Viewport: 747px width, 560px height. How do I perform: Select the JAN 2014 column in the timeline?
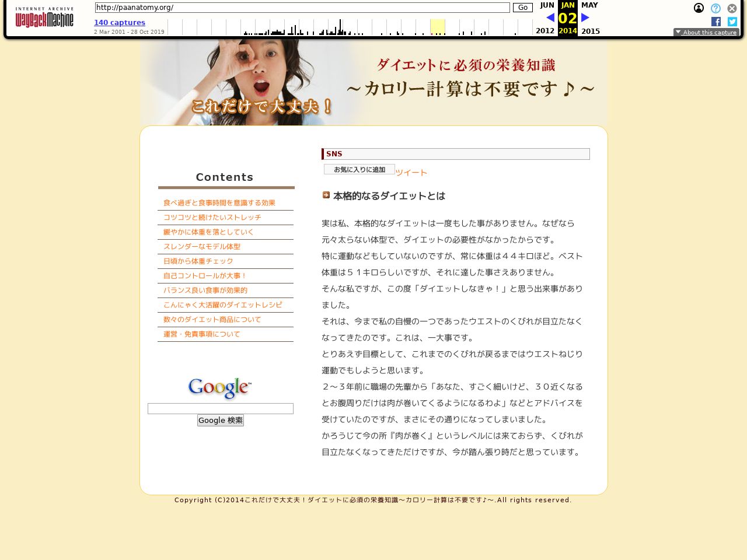567,17
